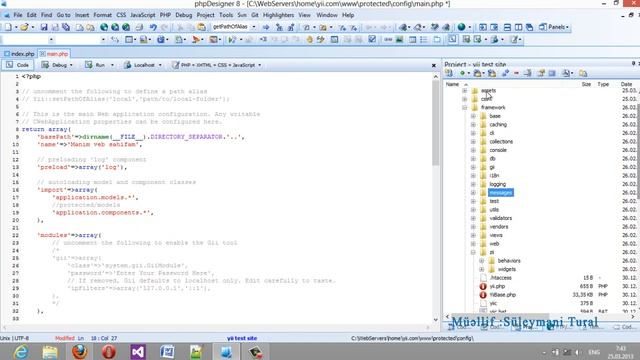The image size is (640, 360).
Task: Paste from clipboard using the paste icon
Action: 202,27
